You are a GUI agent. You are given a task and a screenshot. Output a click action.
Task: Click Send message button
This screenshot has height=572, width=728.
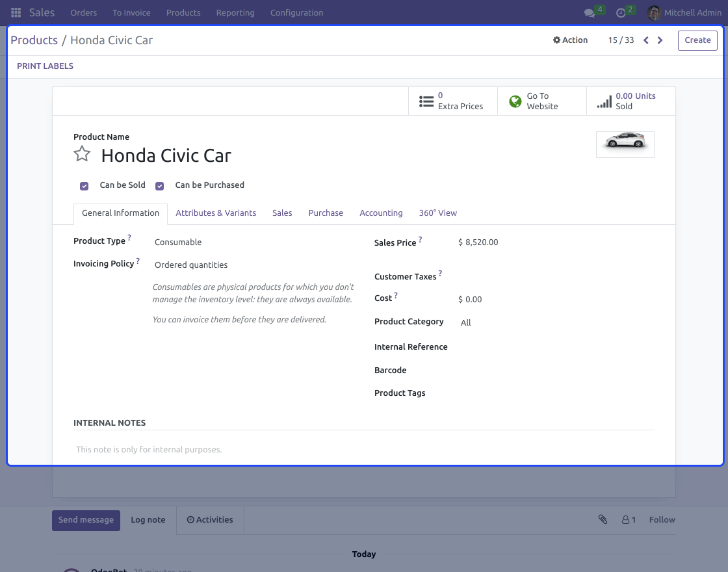[86, 520]
